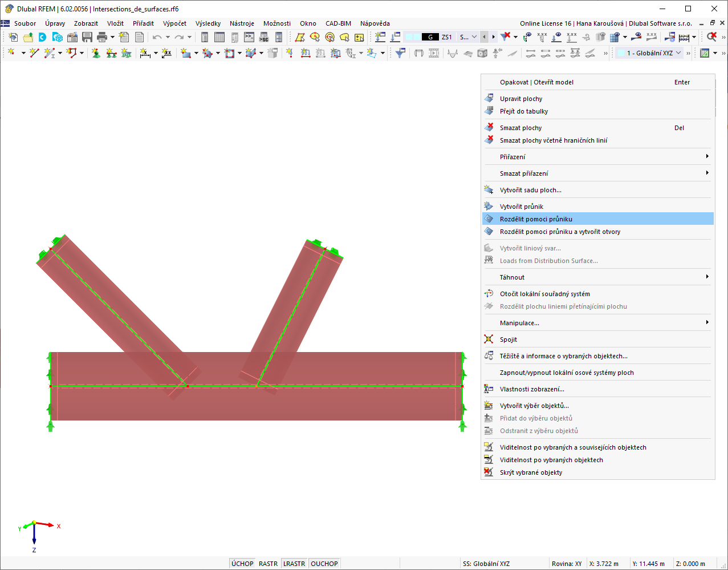Select Spojit entry in context menu
The width and height of the screenshot is (728, 570).
tap(598, 339)
